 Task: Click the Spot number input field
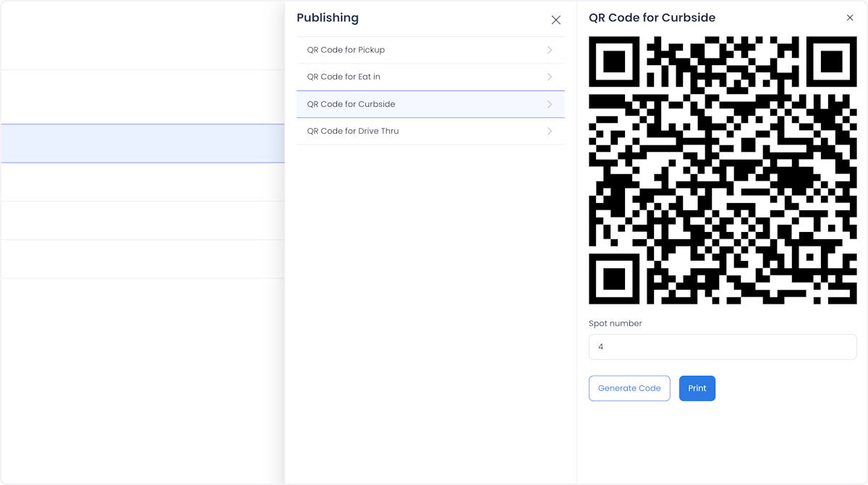click(x=723, y=347)
